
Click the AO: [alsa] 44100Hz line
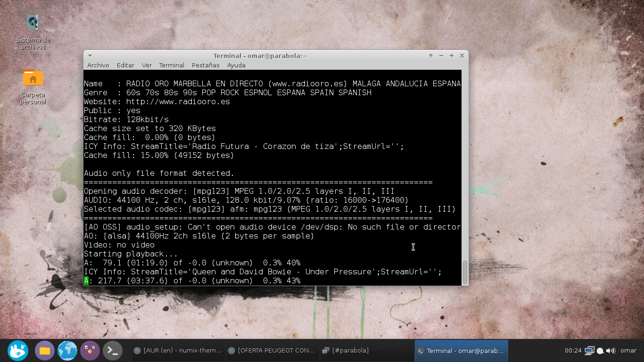(199, 236)
